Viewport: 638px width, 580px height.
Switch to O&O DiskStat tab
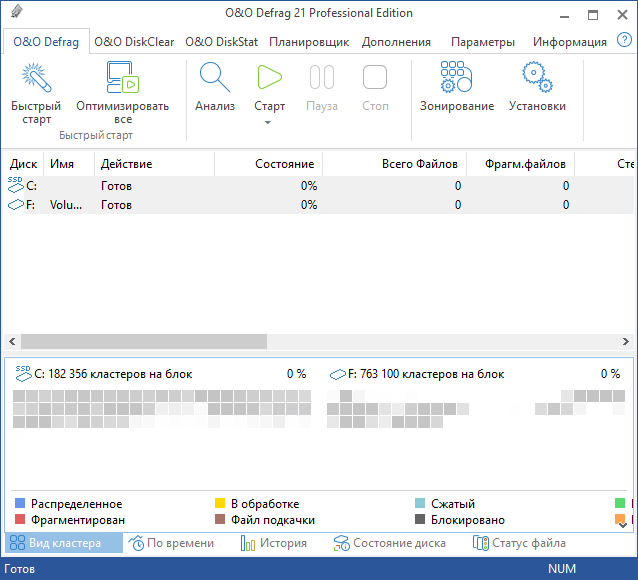(221, 42)
